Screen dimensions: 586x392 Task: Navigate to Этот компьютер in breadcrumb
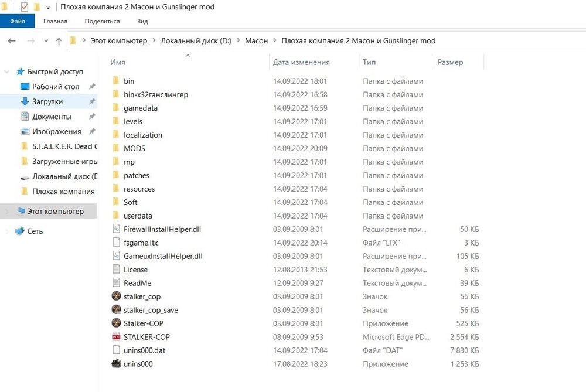tap(119, 41)
